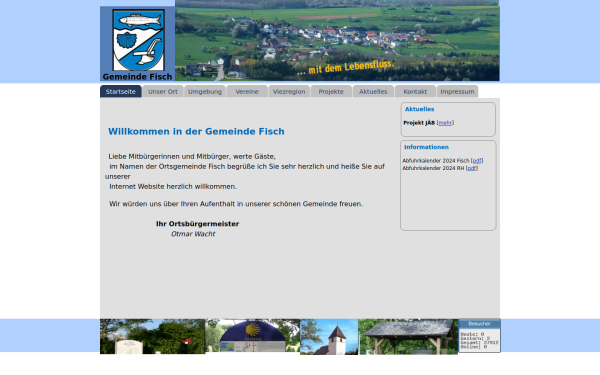
Task: Open the Kontakt tab
Action: pos(416,91)
